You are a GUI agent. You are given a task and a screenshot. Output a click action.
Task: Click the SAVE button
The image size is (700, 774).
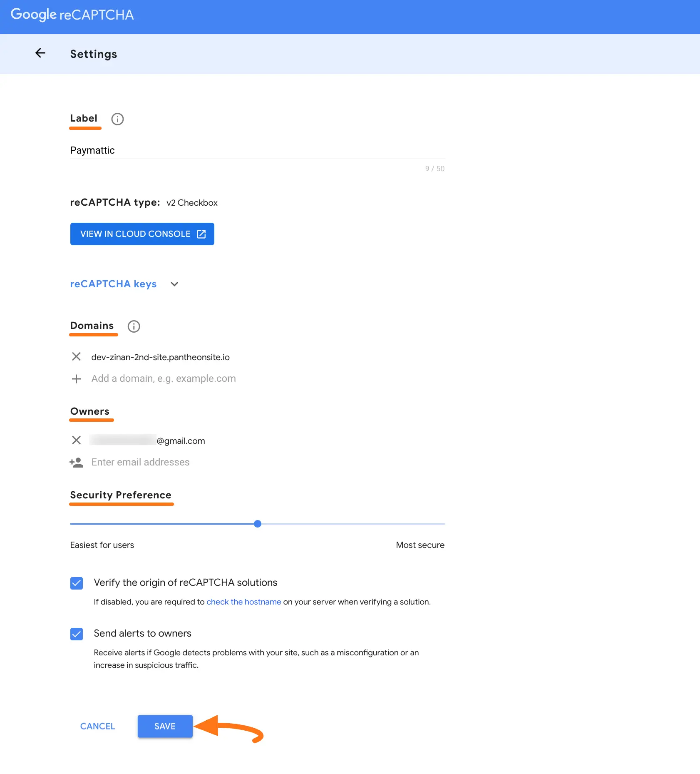(x=165, y=726)
